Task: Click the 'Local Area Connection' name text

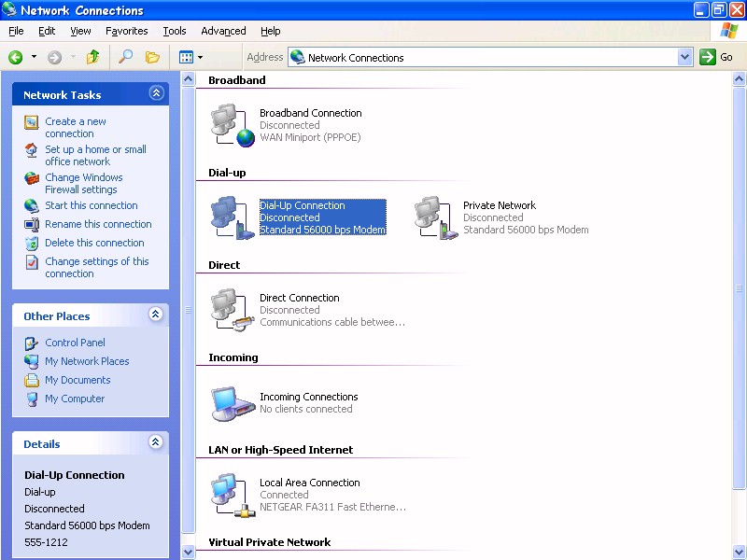Action: (x=310, y=483)
